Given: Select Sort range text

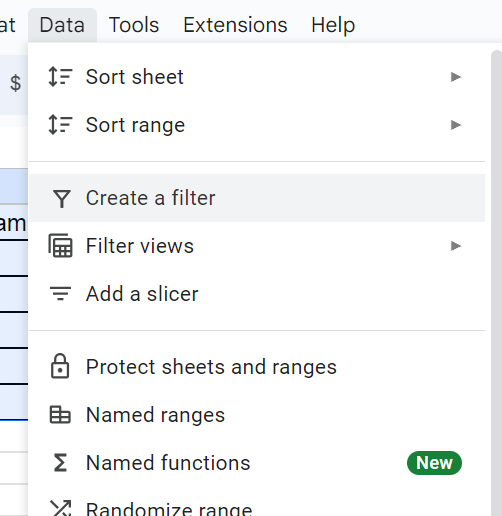Looking at the screenshot, I should point(135,125).
